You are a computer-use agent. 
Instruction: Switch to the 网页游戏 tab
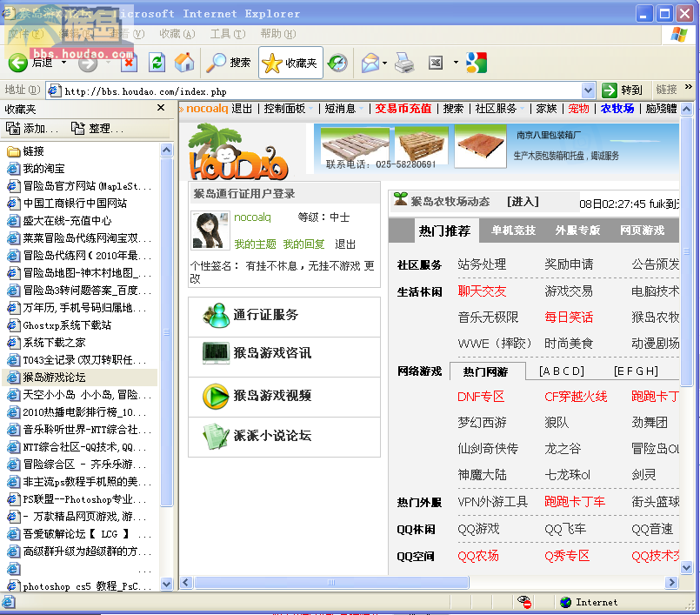(x=642, y=231)
